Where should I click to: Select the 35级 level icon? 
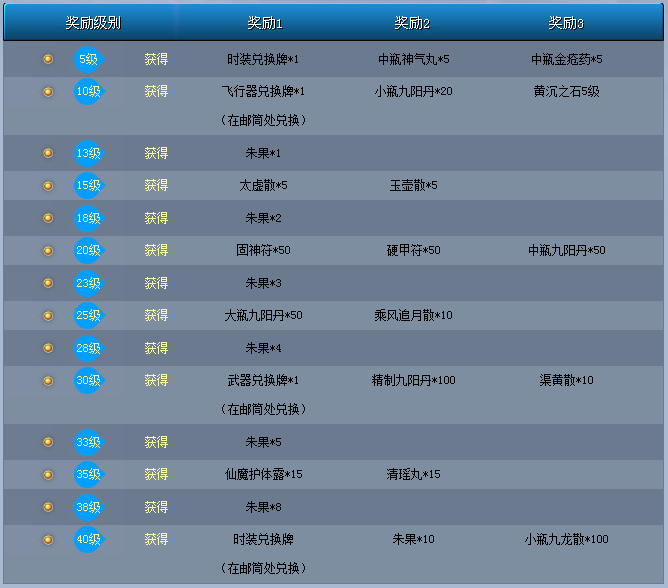tap(88, 474)
